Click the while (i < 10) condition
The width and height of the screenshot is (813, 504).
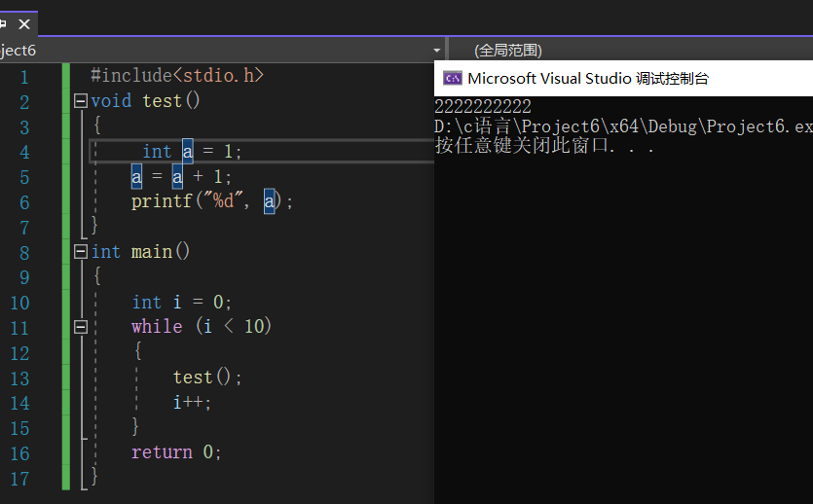pyautogui.click(x=202, y=326)
